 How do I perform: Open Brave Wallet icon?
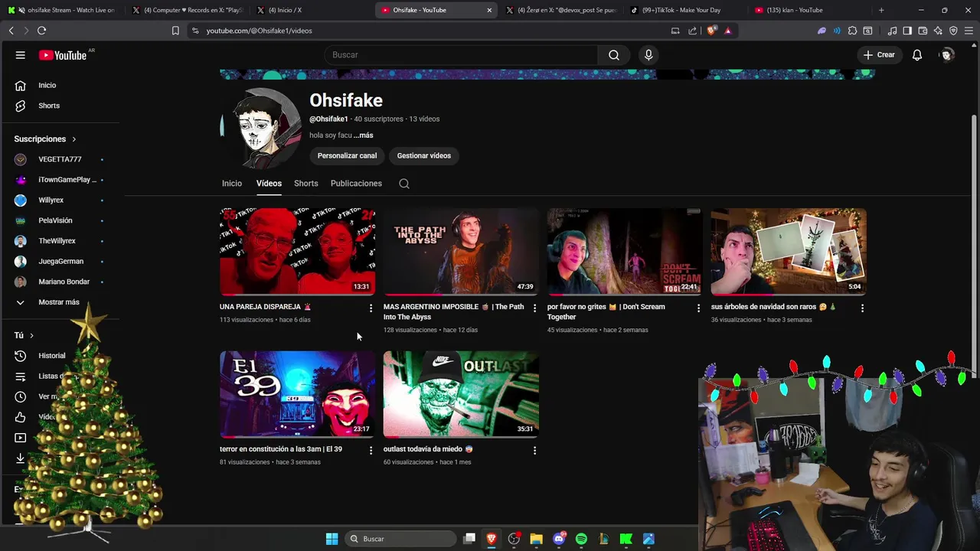click(x=923, y=31)
